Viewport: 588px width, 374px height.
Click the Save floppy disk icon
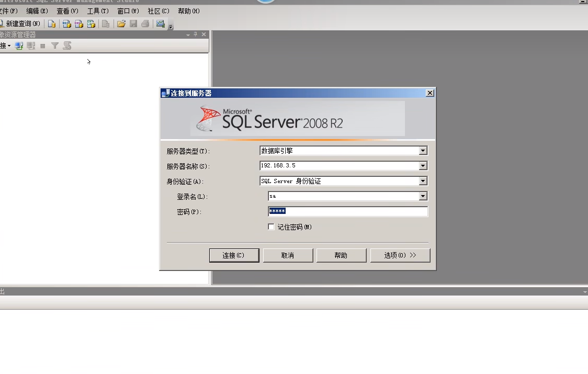[x=133, y=24]
